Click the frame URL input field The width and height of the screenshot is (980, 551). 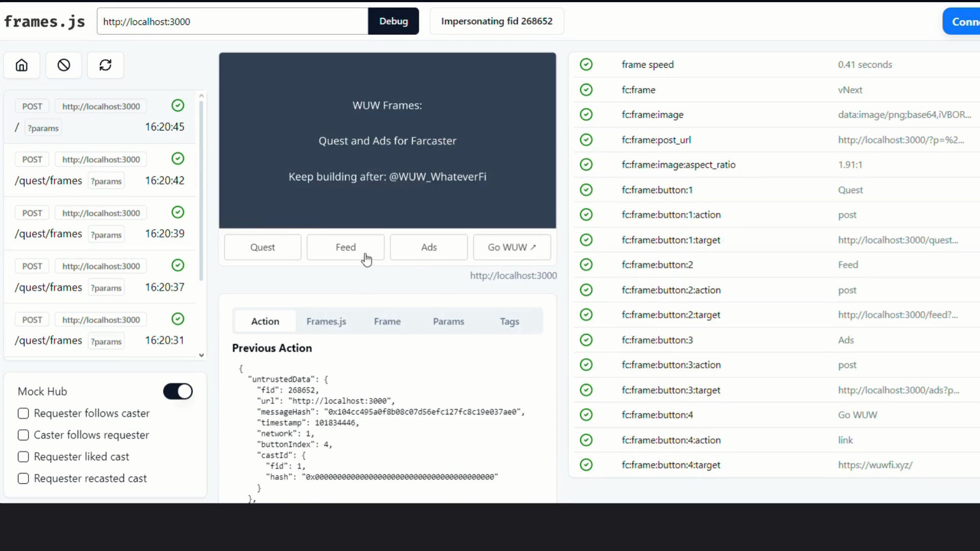232,21
